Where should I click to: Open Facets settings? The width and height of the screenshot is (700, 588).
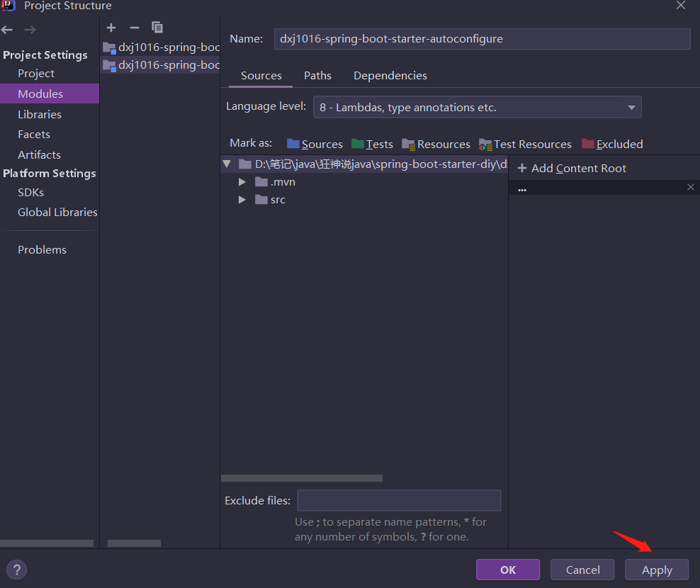[x=34, y=135]
